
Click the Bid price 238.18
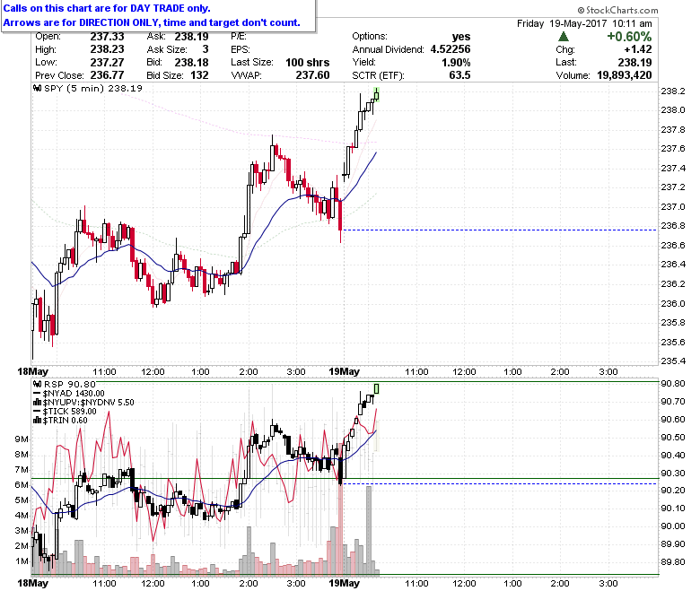pyautogui.click(x=191, y=63)
